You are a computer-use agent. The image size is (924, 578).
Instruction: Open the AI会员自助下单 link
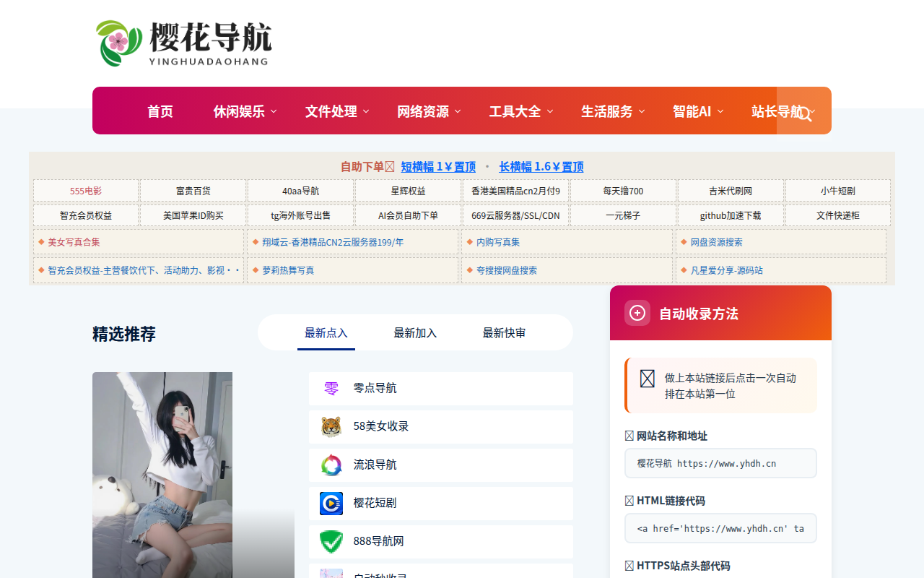409,215
